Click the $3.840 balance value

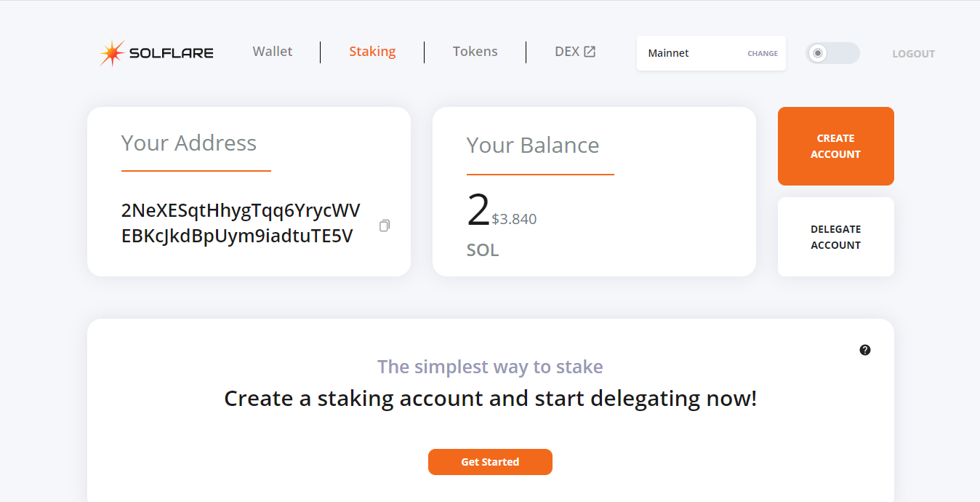tap(514, 219)
